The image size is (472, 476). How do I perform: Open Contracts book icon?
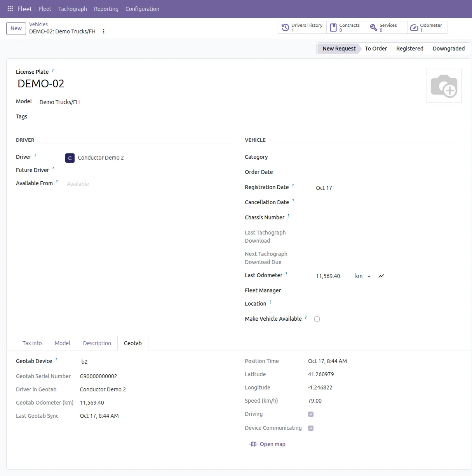click(333, 28)
